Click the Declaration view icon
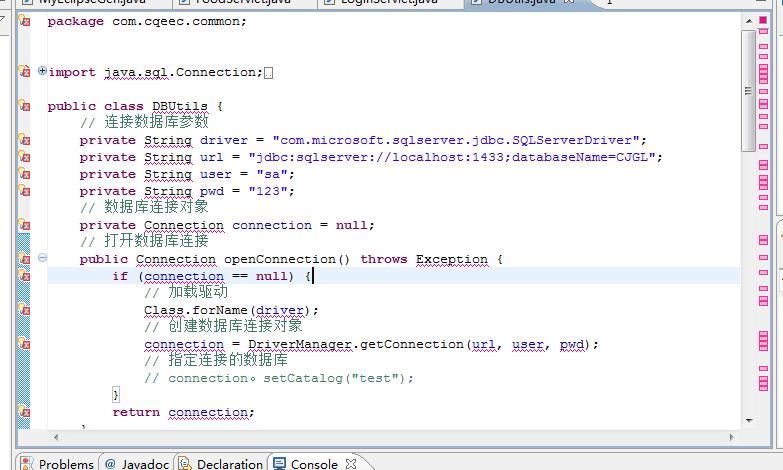 185,464
